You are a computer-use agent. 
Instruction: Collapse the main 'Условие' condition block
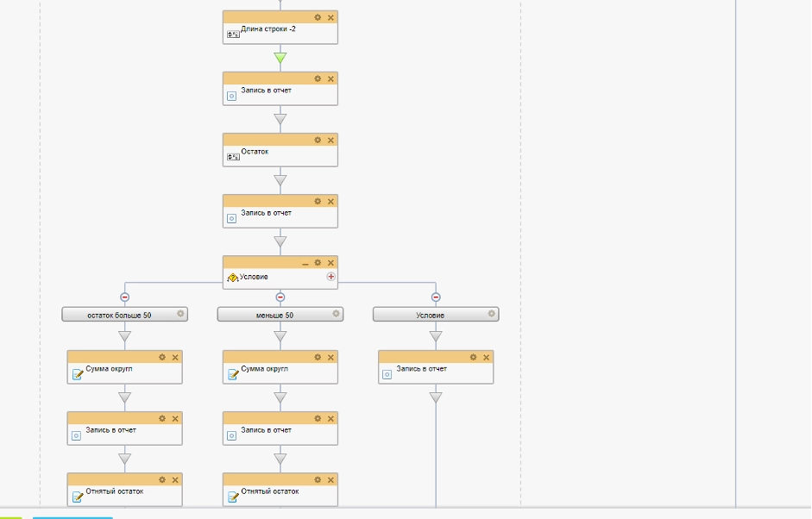pyautogui.click(x=305, y=263)
